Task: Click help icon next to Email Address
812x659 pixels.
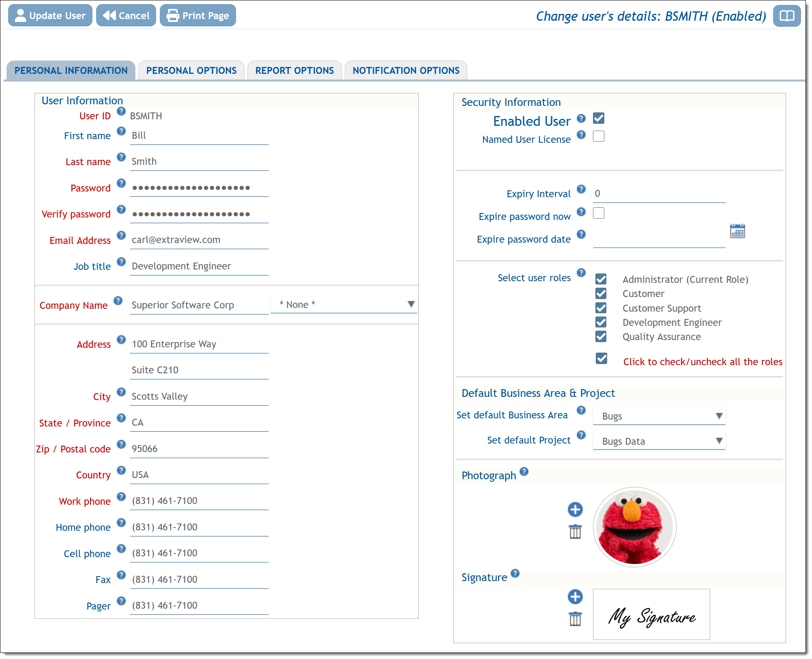Action: (x=121, y=235)
